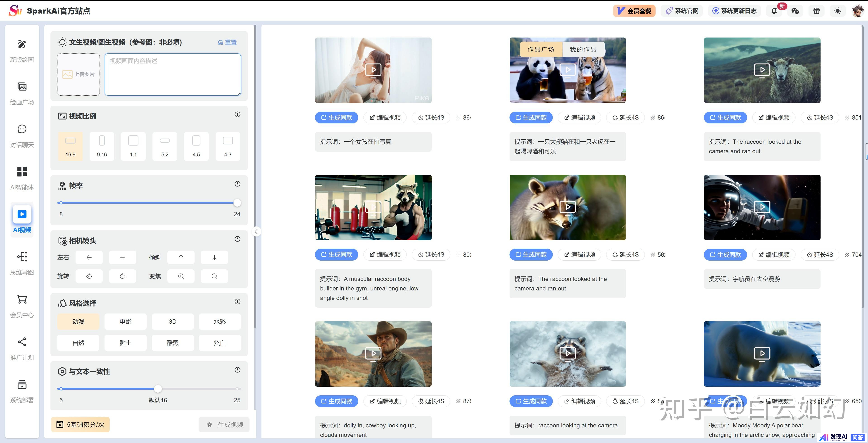Open the gift icon in header
The width and height of the screenshot is (868, 443).
(816, 11)
